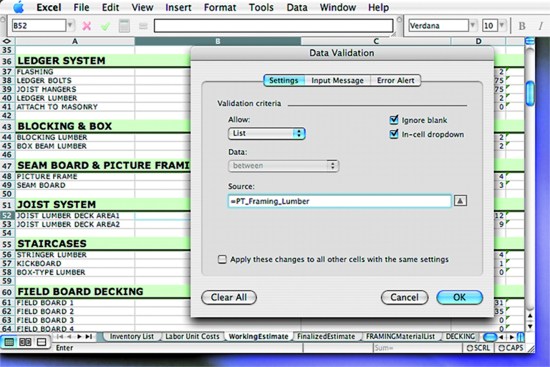
Task: Go to previous sheet tab arrow
Action: [69, 336]
